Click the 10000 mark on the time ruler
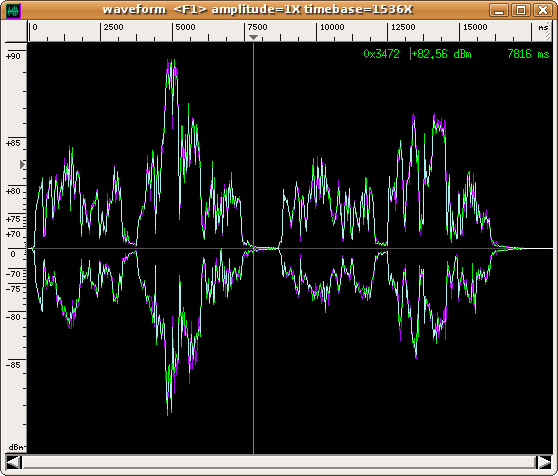The height and width of the screenshot is (476, 558). pyautogui.click(x=332, y=27)
